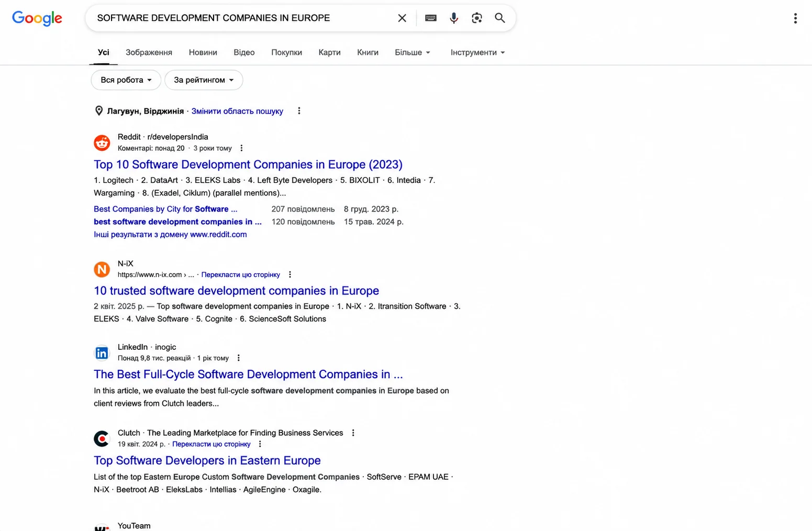
Task: Open Top Software Developers in Eastern Europe
Action: click(x=207, y=460)
